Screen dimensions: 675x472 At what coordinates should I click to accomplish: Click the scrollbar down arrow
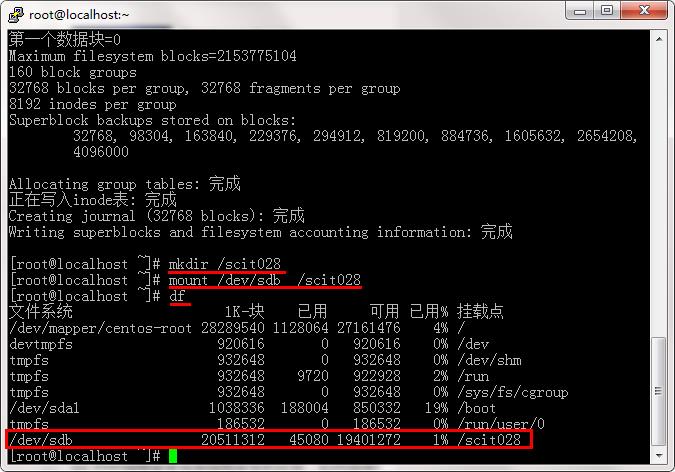659,455
